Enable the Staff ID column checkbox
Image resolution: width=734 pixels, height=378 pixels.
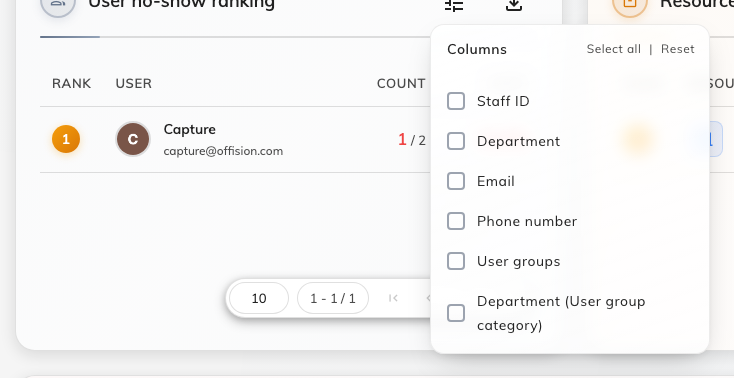[x=456, y=101]
